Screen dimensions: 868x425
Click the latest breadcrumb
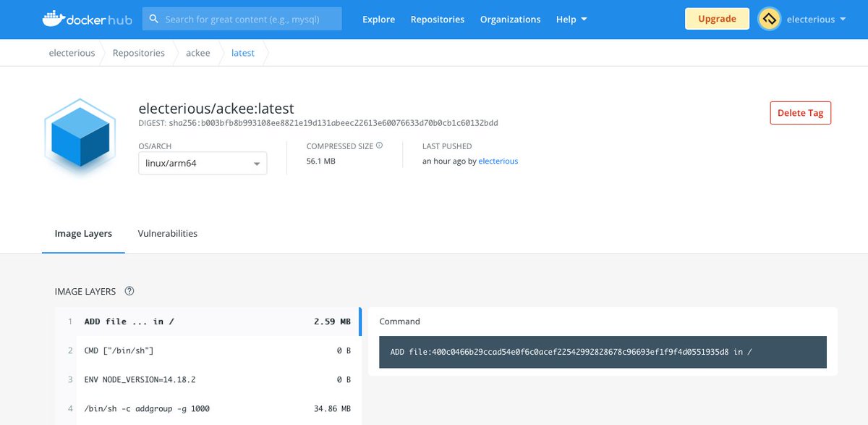pyautogui.click(x=243, y=53)
